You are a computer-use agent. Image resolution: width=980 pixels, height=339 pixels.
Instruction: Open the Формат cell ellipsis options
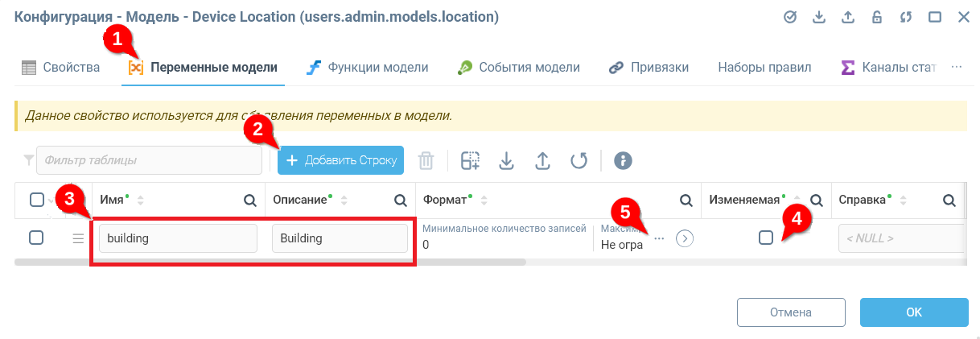coord(659,238)
